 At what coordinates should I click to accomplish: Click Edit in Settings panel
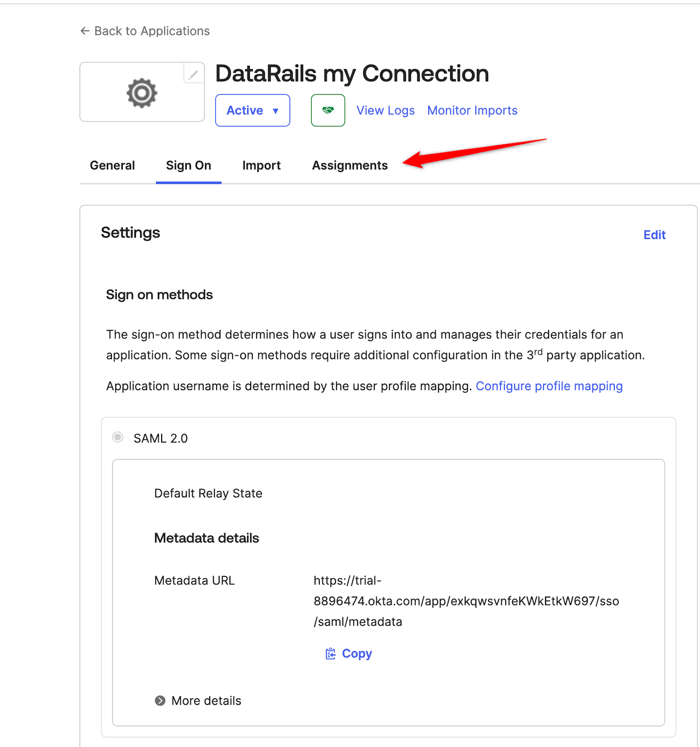tap(654, 235)
